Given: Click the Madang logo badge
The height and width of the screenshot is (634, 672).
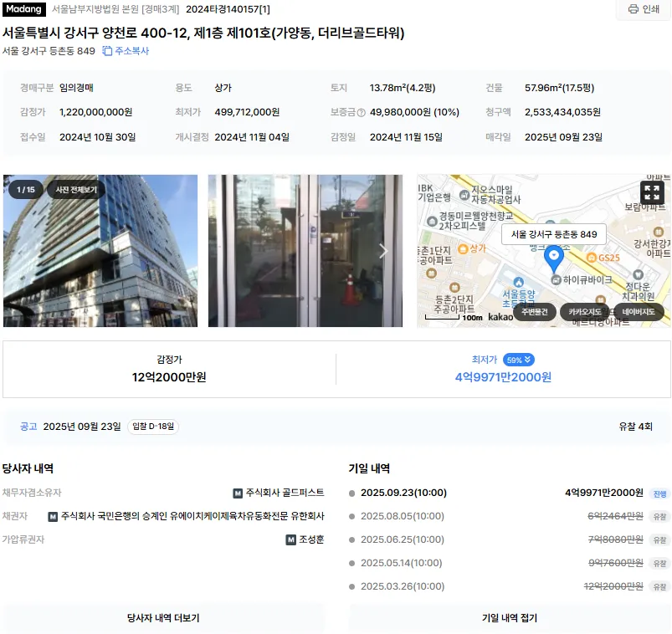Looking at the screenshot, I should (24, 9).
